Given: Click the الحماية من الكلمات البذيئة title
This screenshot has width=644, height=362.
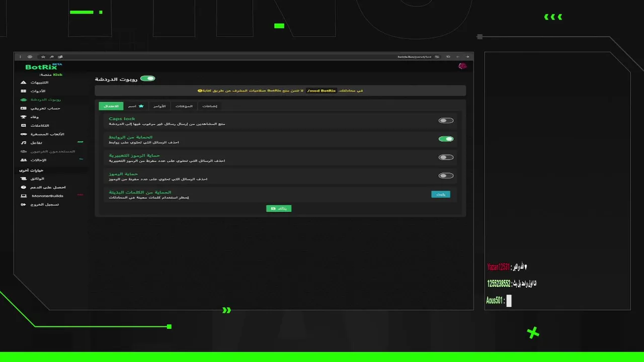Looking at the screenshot, I should click(x=140, y=192).
